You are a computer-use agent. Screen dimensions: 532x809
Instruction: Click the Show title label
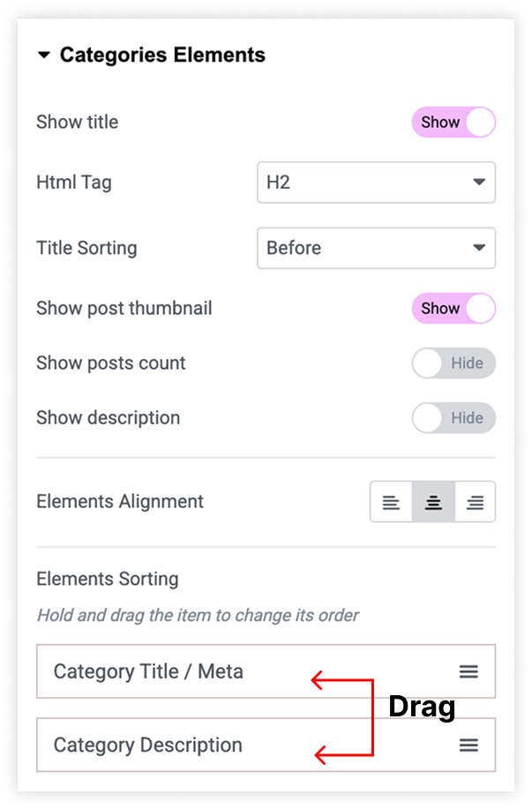click(77, 123)
